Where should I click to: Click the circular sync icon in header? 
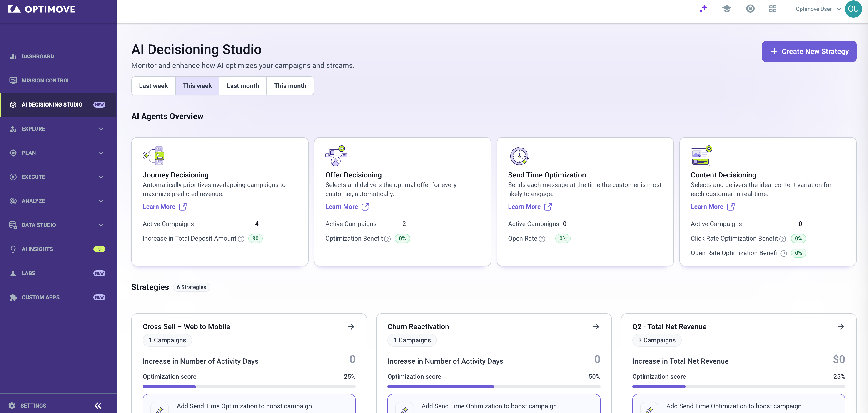point(750,9)
